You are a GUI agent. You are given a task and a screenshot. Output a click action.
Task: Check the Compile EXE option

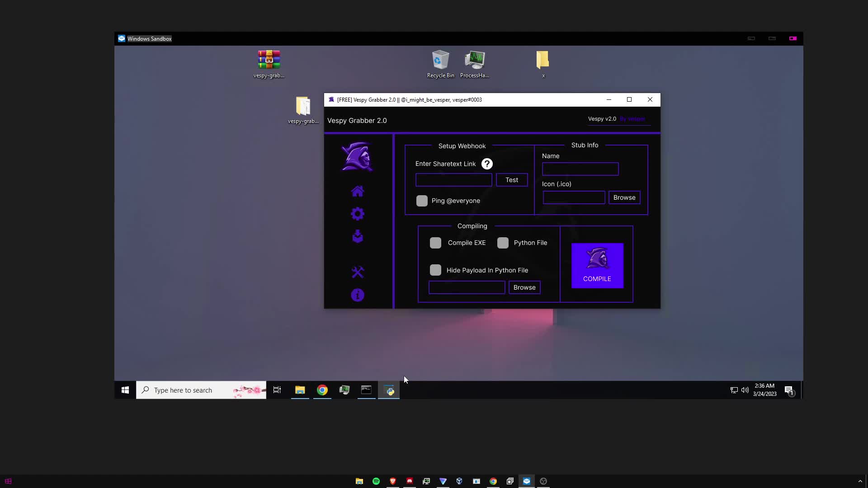click(435, 243)
